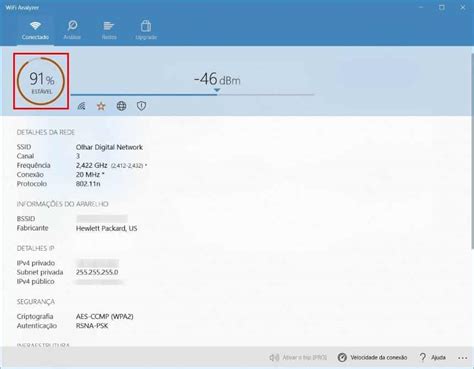The image size is (474, 369).
Task: Click the orange star favorite icon
Action: pos(101,106)
